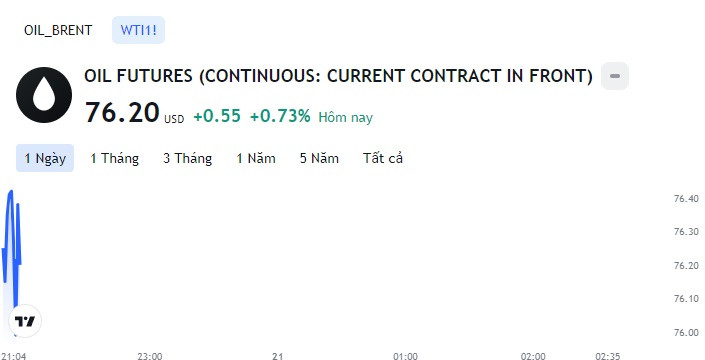Show the 1 Năm chart range
705x360 pixels.
click(x=256, y=158)
